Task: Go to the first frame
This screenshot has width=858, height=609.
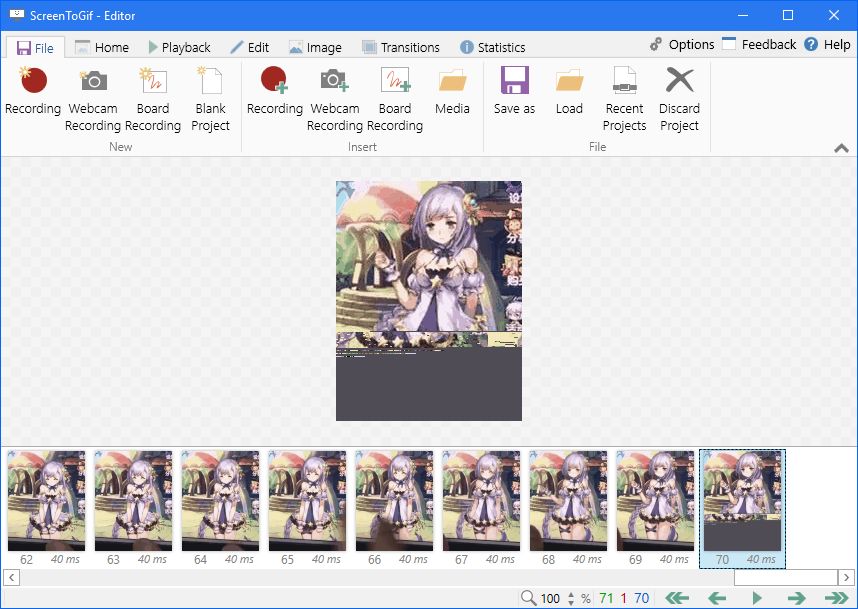Action: 677,598
